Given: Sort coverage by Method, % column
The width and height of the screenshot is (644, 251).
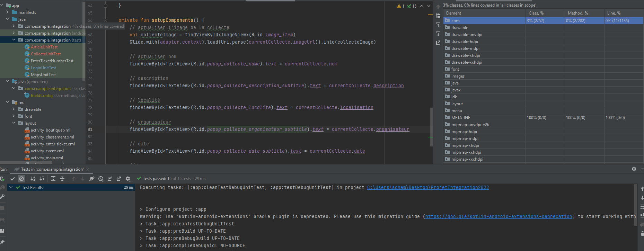Looking at the screenshot, I should 584,13.
